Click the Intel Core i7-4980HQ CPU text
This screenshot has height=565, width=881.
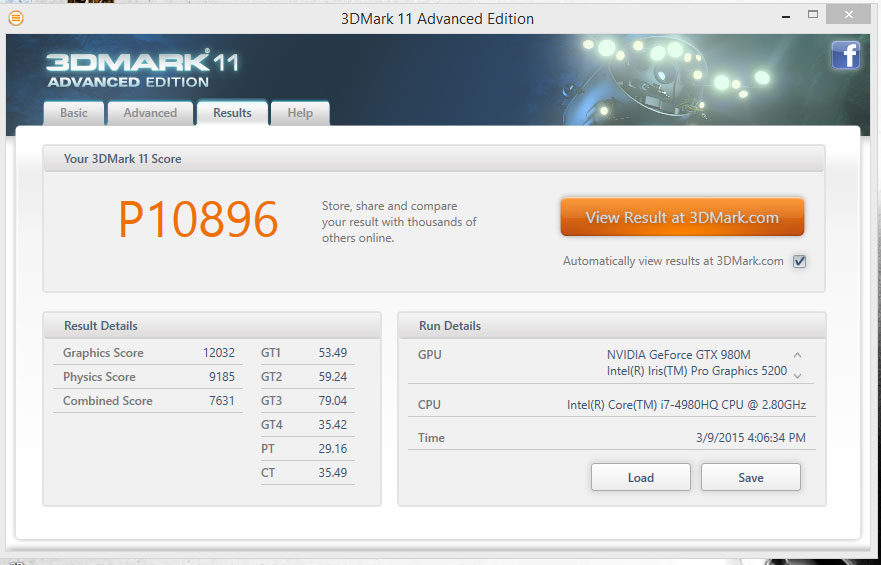pos(687,404)
